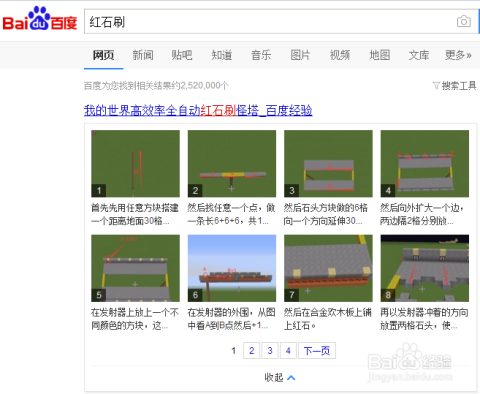
Task: Open camera image search icon
Action: tap(463, 22)
